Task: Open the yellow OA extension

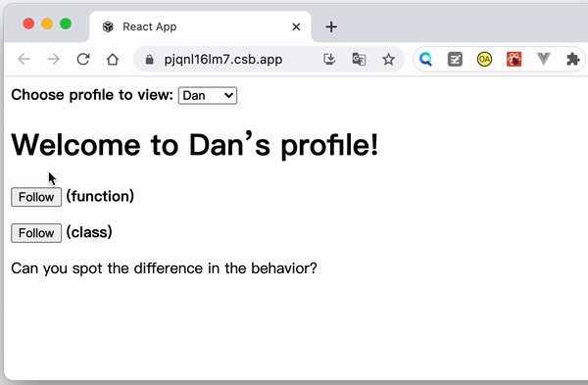Action: pyautogui.click(x=484, y=59)
